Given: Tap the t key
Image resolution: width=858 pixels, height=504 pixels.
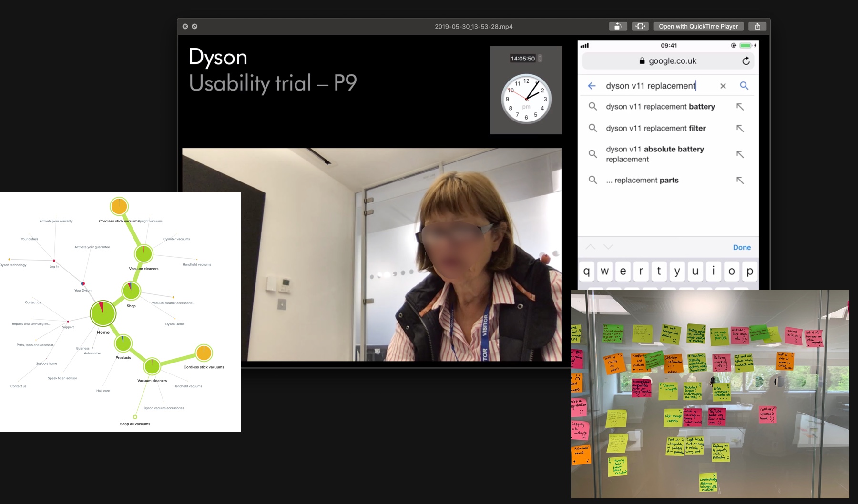Looking at the screenshot, I should [659, 272].
